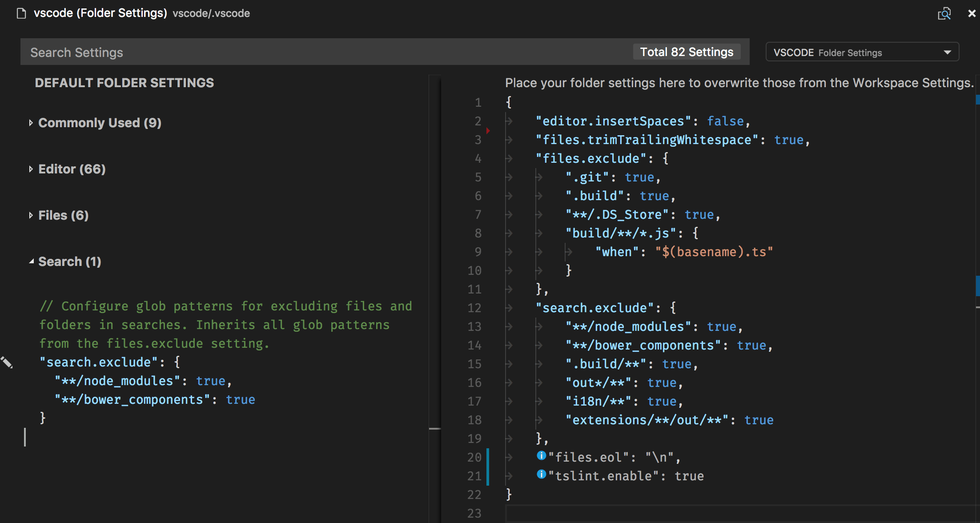Click the Total 82 Settings badge
The width and height of the screenshot is (980, 523).
point(687,52)
